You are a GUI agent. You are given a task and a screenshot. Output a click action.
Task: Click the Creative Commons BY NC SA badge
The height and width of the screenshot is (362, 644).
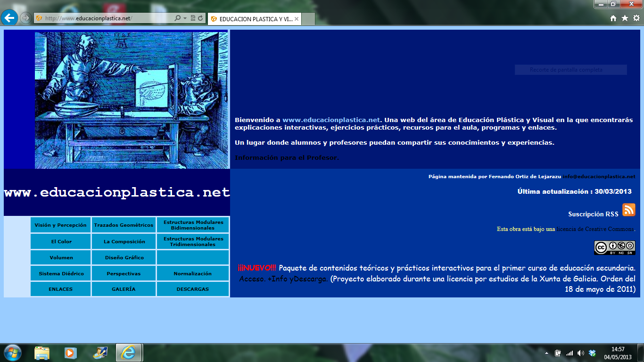click(615, 247)
